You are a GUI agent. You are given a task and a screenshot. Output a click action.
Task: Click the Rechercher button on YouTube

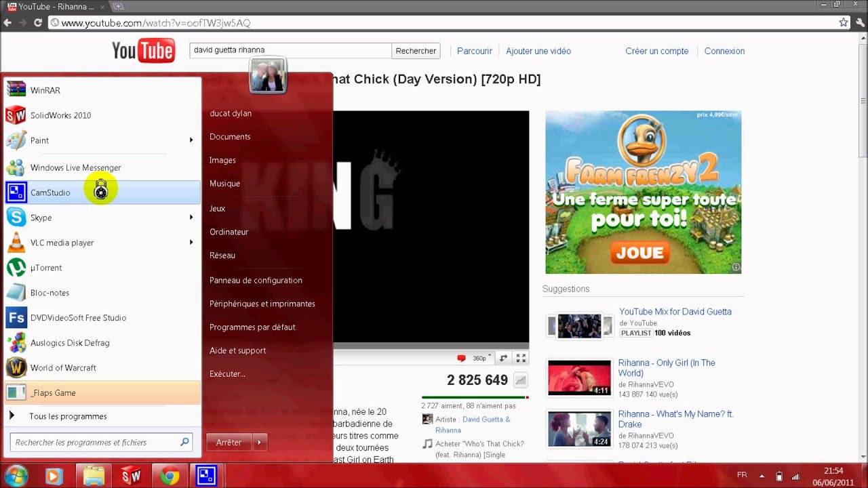click(x=416, y=51)
